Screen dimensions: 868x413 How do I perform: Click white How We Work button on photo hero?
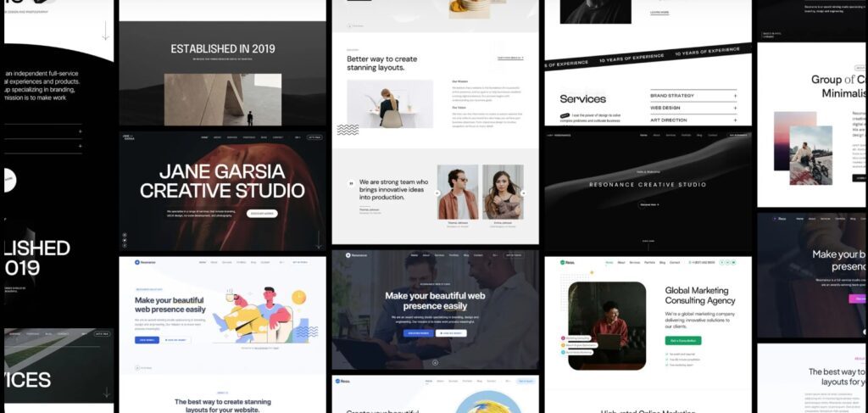coord(451,333)
